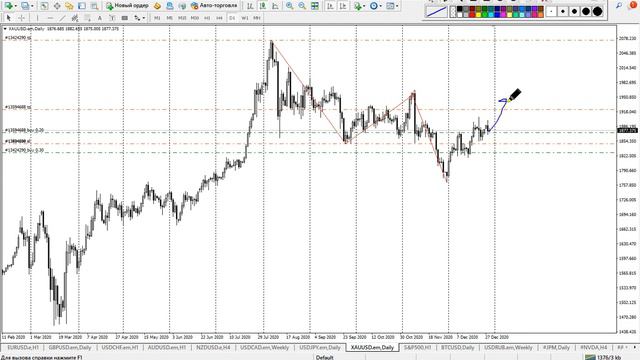Click the line style preview box
This screenshot has width=640, height=360.
tap(436, 11)
